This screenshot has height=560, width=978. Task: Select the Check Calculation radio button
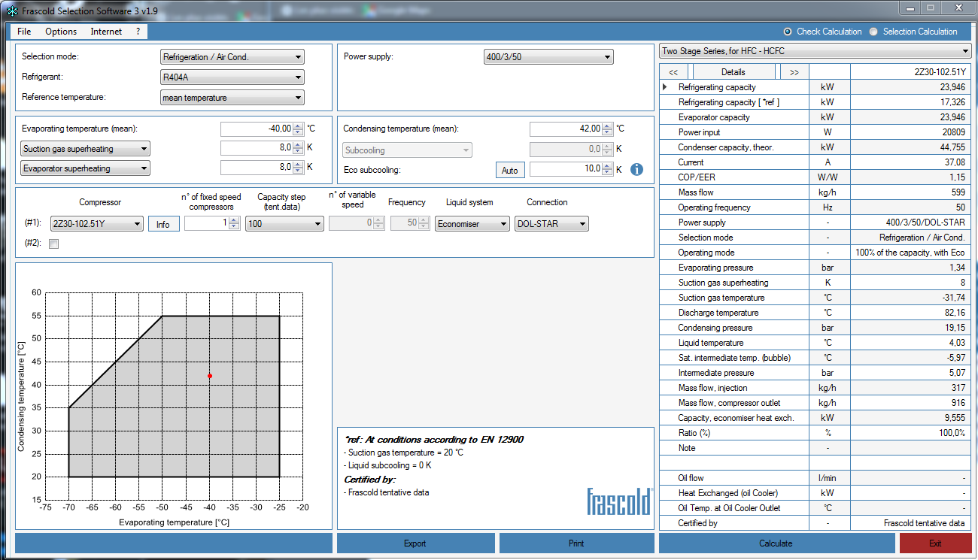click(x=788, y=32)
